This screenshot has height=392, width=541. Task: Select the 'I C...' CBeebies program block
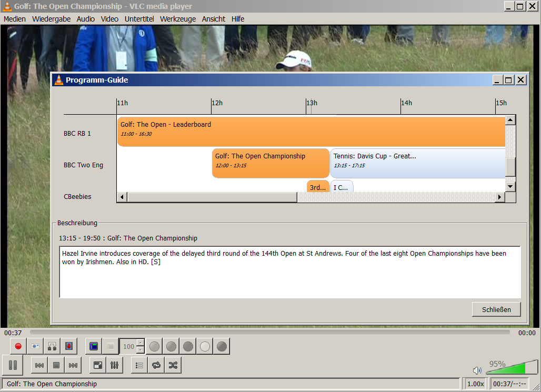tap(342, 186)
